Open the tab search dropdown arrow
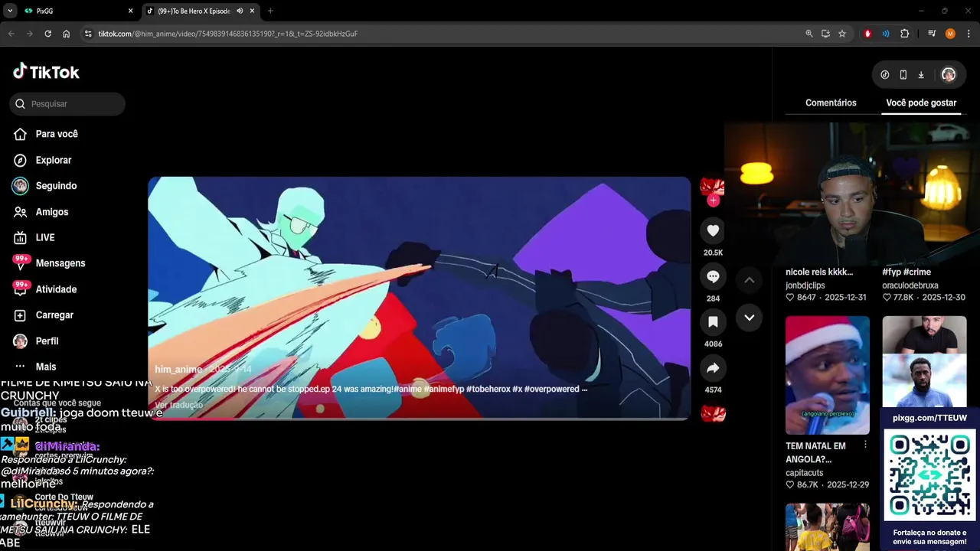 (10, 11)
